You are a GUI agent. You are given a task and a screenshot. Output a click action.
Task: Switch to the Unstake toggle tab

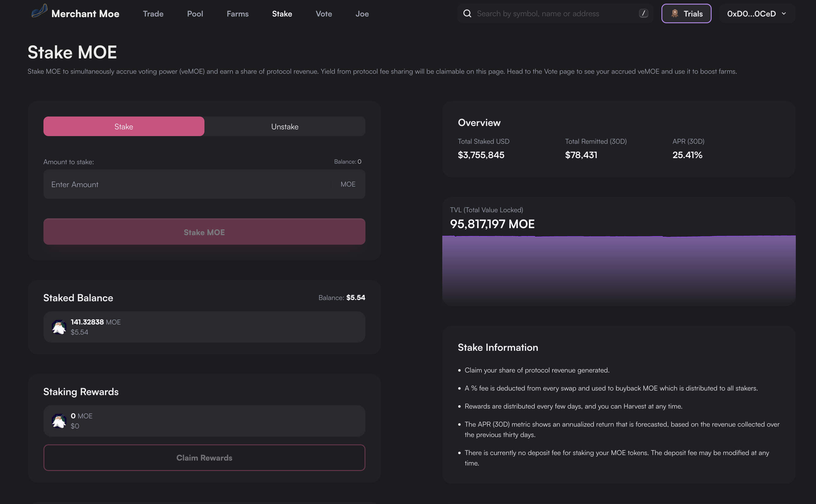285,126
